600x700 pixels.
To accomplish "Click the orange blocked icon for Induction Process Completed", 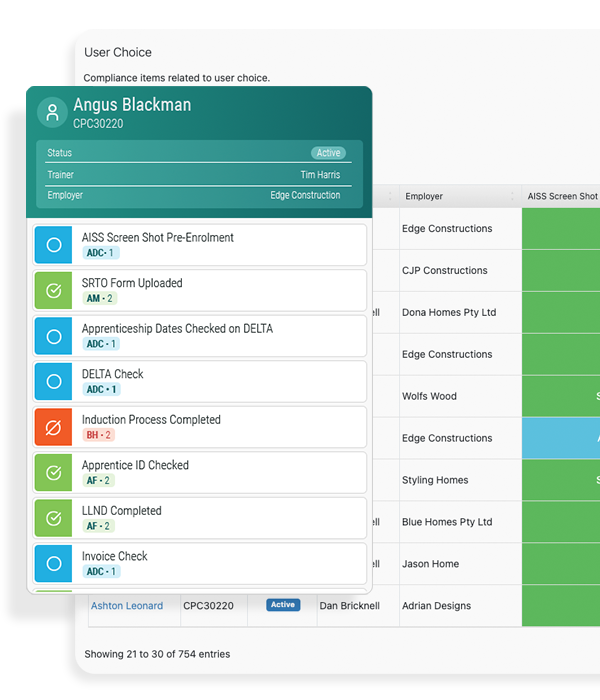I will click(x=54, y=427).
